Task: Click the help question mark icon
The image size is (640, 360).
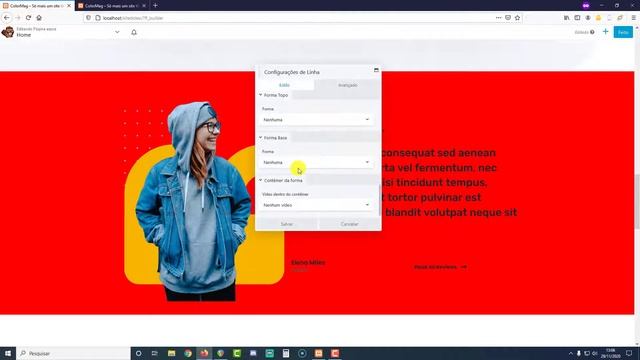Action: pyautogui.click(x=592, y=32)
